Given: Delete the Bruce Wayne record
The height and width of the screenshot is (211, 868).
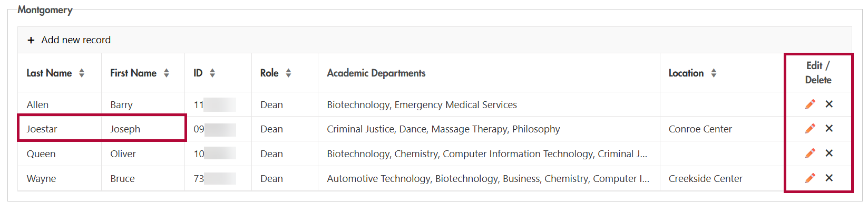Looking at the screenshot, I should point(829,178).
